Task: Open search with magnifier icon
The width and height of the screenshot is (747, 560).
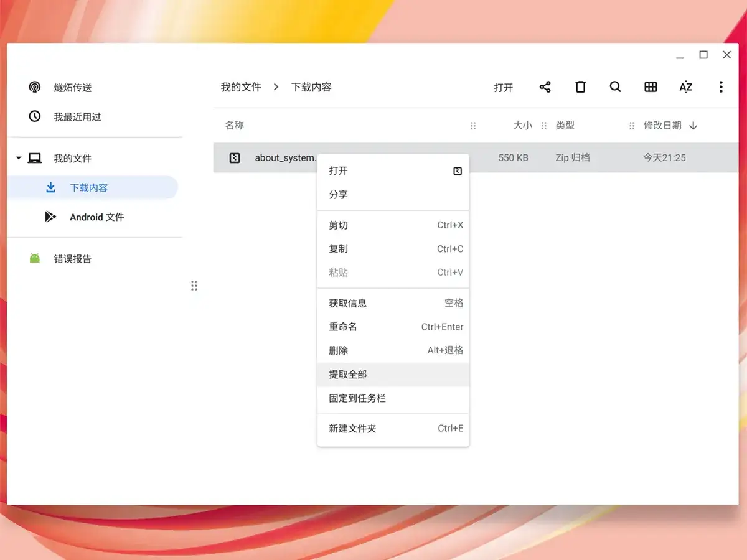Action: pos(616,87)
